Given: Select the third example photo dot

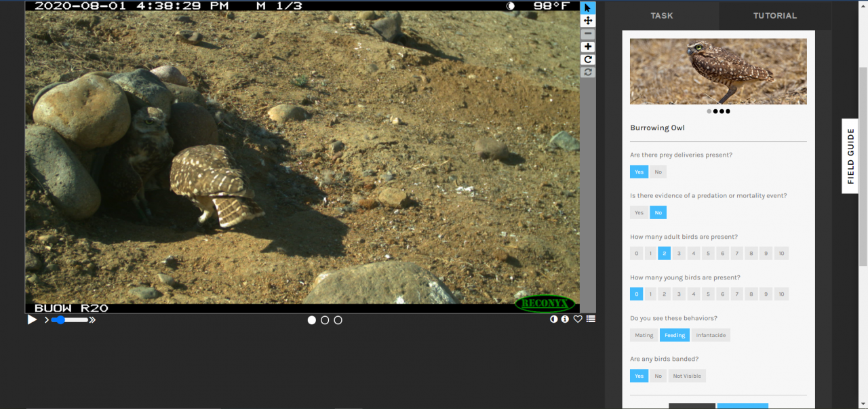Looking at the screenshot, I should click(x=722, y=111).
